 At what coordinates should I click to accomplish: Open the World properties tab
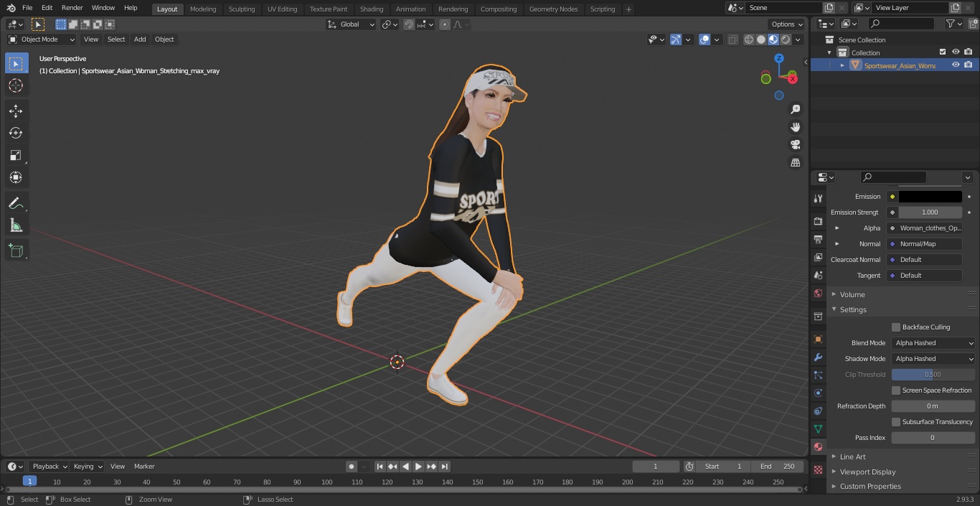818,294
